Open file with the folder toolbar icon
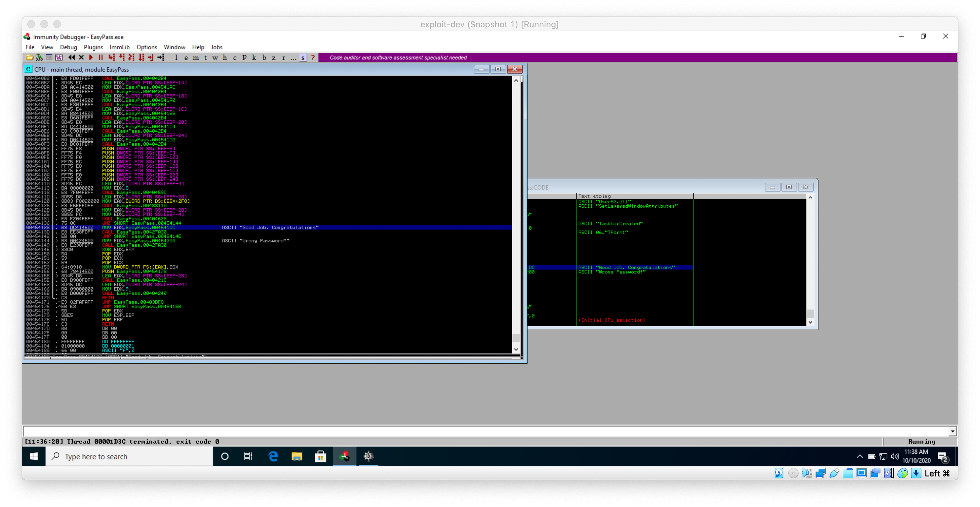This screenshot has width=980, height=507. [x=29, y=58]
